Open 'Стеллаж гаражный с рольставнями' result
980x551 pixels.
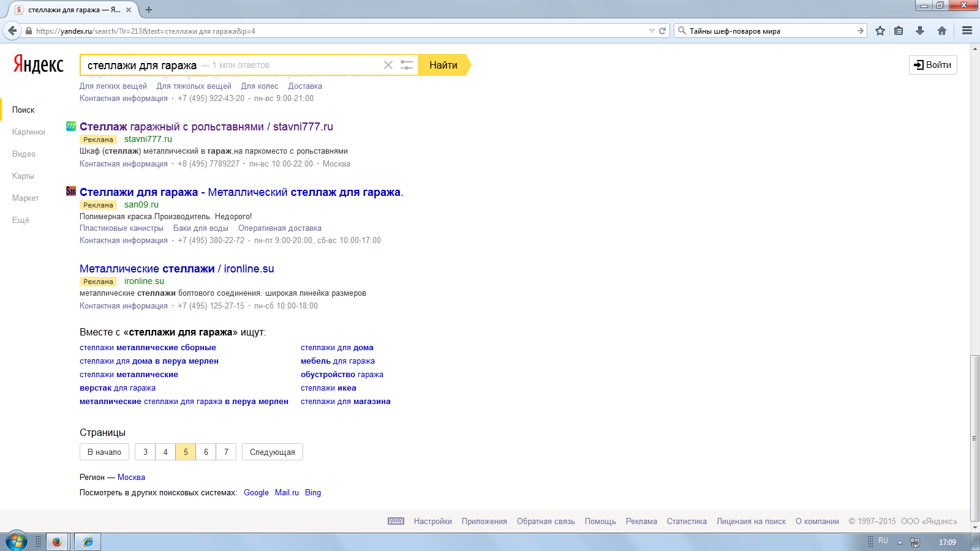pos(206,127)
